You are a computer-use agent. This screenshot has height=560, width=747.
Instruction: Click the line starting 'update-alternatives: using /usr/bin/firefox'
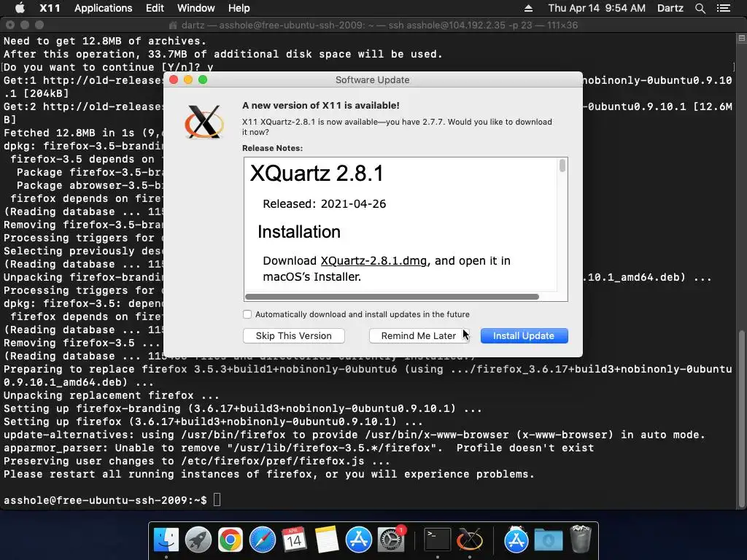pos(355,435)
